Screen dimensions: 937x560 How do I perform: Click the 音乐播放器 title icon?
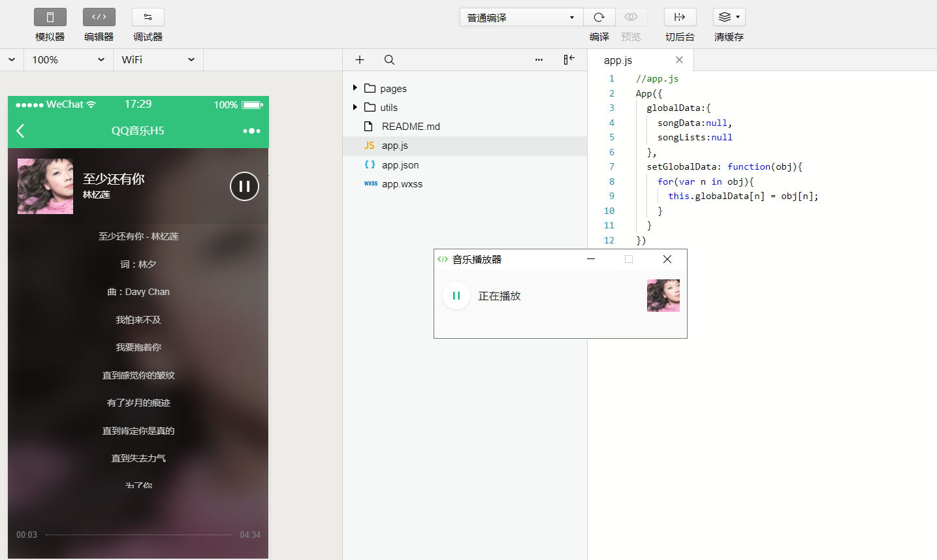click(x=443, y=259)
